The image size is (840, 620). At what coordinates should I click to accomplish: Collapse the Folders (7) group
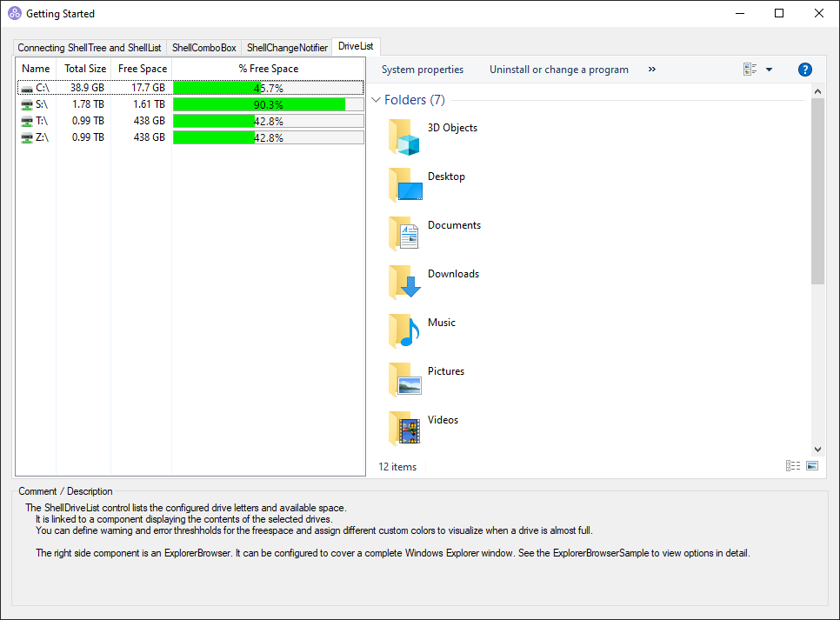coord(376,100)
